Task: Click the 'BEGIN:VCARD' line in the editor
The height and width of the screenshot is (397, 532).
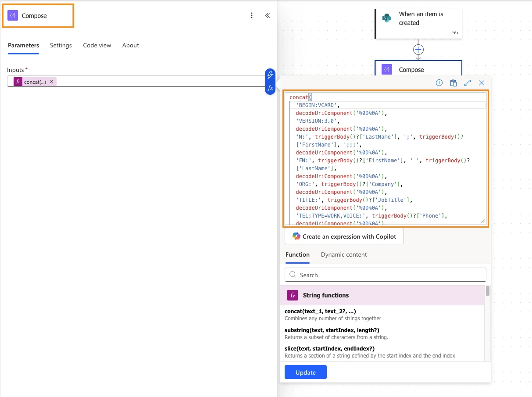Action: (318, 105)
